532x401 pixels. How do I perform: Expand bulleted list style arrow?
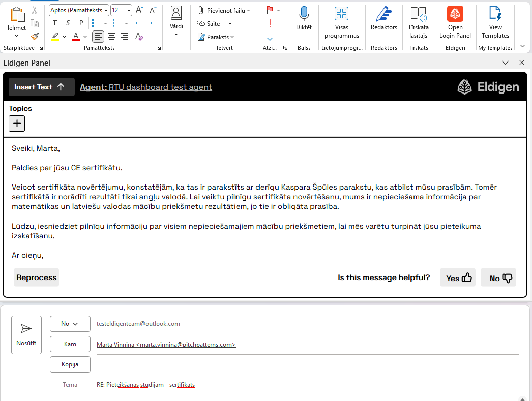click(x=105, y=23)
